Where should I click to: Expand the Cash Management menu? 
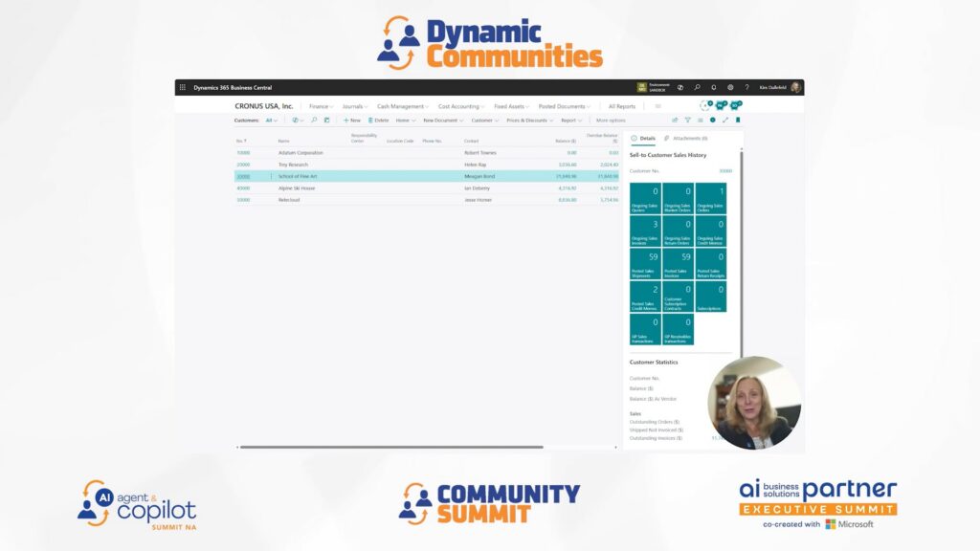pyautogui.click(x=403, y=106)
